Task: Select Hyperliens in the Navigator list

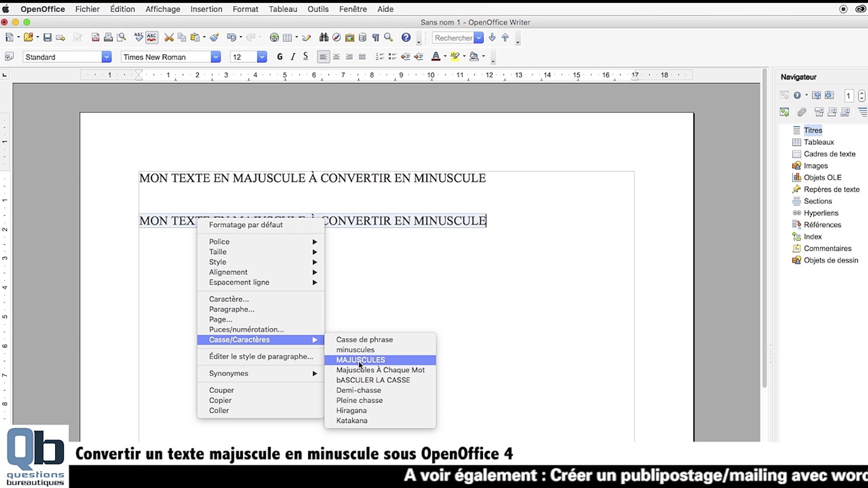Action: tap(820, 213)
